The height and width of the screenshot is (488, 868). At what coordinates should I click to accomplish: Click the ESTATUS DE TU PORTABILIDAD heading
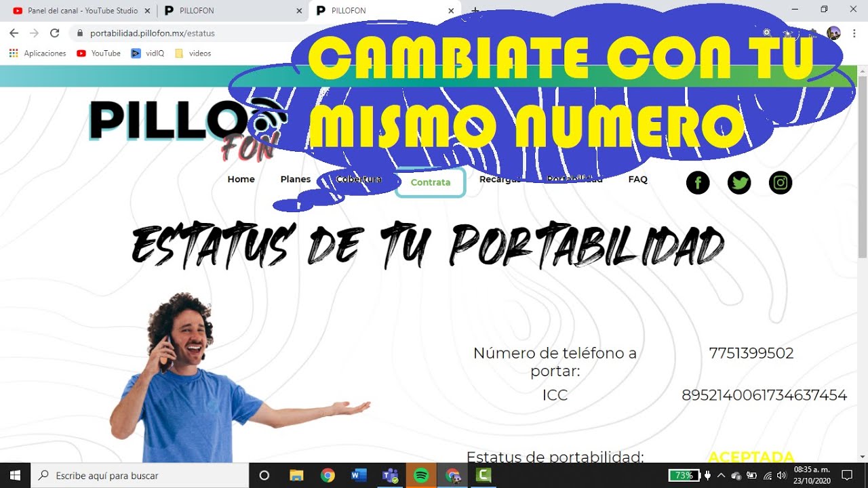427,244
